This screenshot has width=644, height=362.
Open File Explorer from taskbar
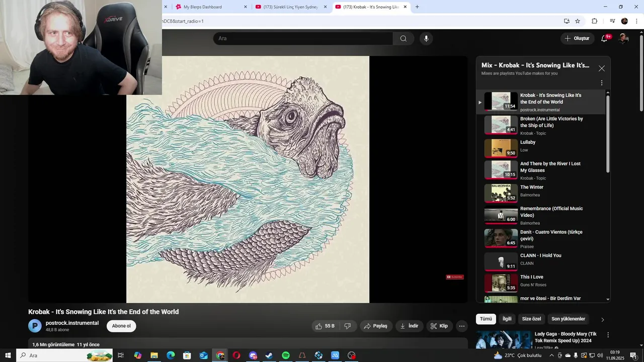pyautogui.click(x=154, y=355)
